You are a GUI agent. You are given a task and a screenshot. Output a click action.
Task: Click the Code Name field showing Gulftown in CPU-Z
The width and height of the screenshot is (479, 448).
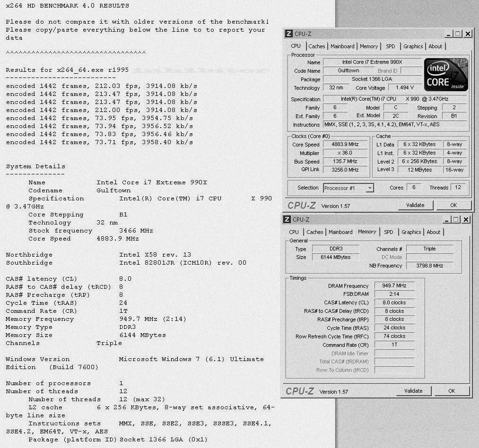pos(348,70)
